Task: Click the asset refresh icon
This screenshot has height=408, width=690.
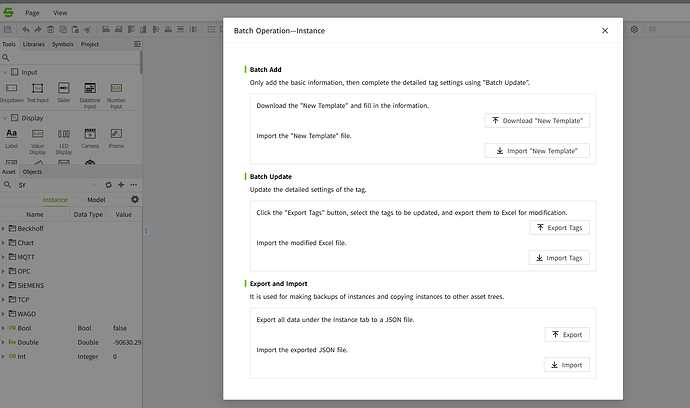Action: pyautogui.click(x=108, y=185)
